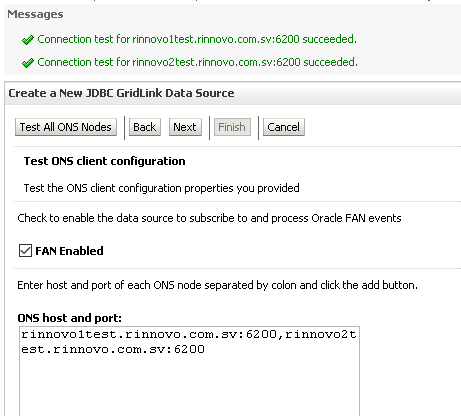This screenshot has width=461, height=416.
Task: Click the FAN Enabled label text
Action: (69, 251)
